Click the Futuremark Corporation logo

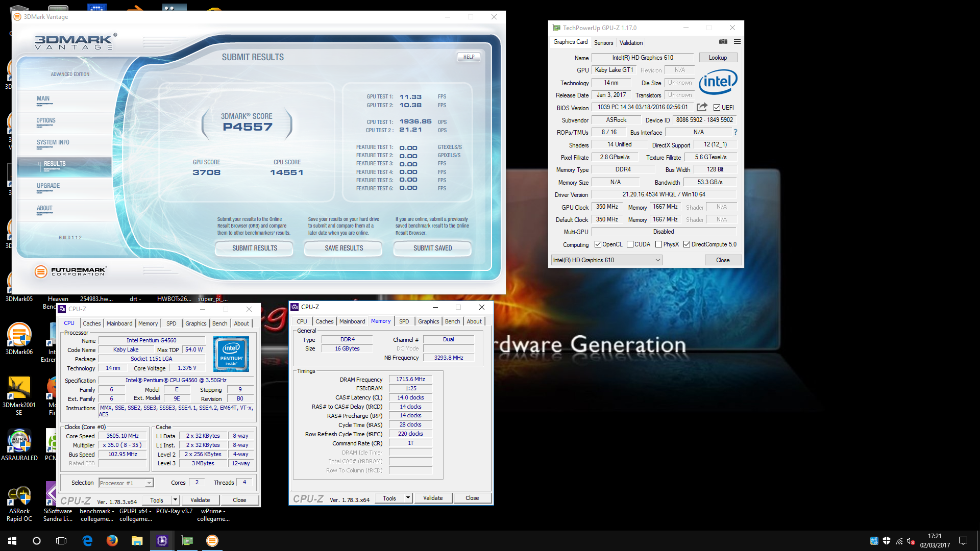pos(70,271)
